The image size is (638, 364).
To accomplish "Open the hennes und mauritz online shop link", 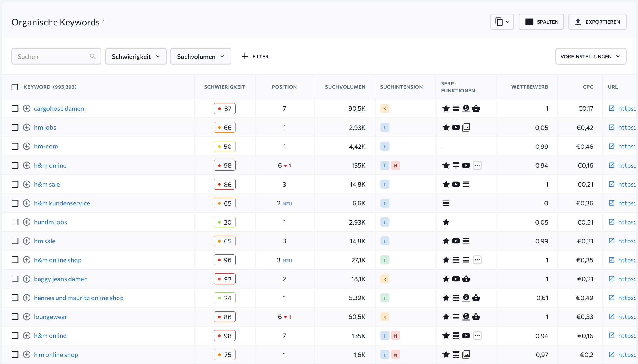I will (x=79, y=298).
